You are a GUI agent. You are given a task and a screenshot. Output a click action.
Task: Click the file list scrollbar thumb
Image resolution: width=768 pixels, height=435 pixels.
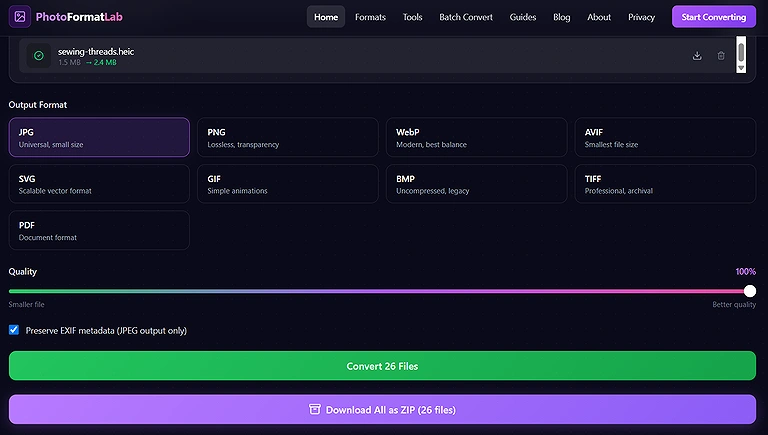click(x=741, y=52)
